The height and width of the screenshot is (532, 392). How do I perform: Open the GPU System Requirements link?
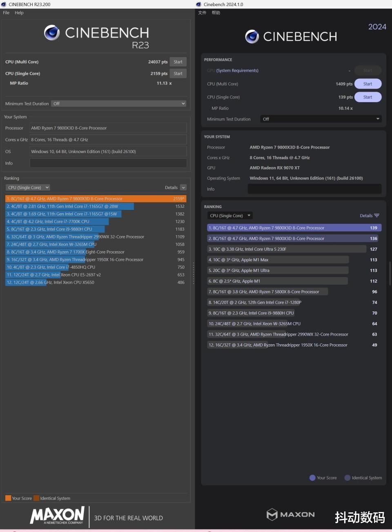pos(237,71)
